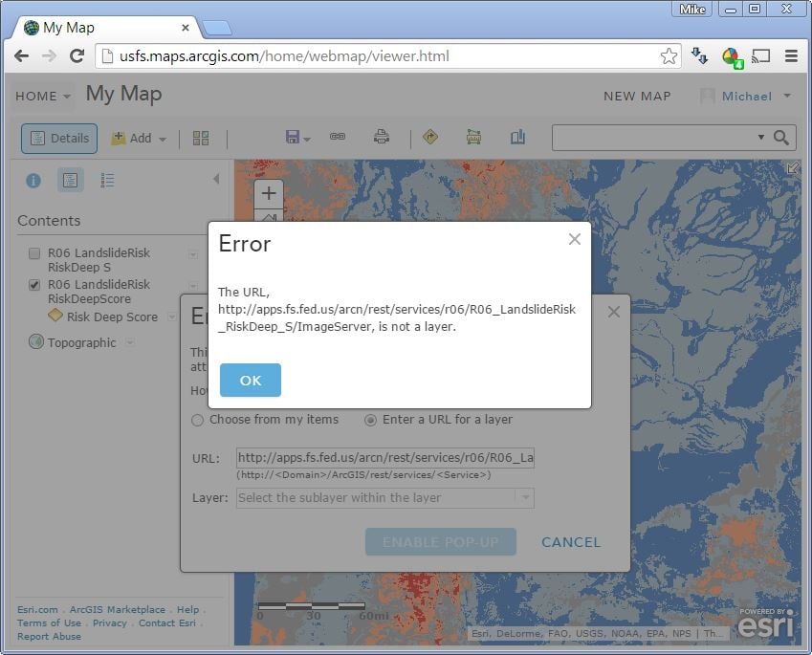Click the Risk Deep Score sublayer icon
This screenshot has height=655, width=812.
pos(55,315)
